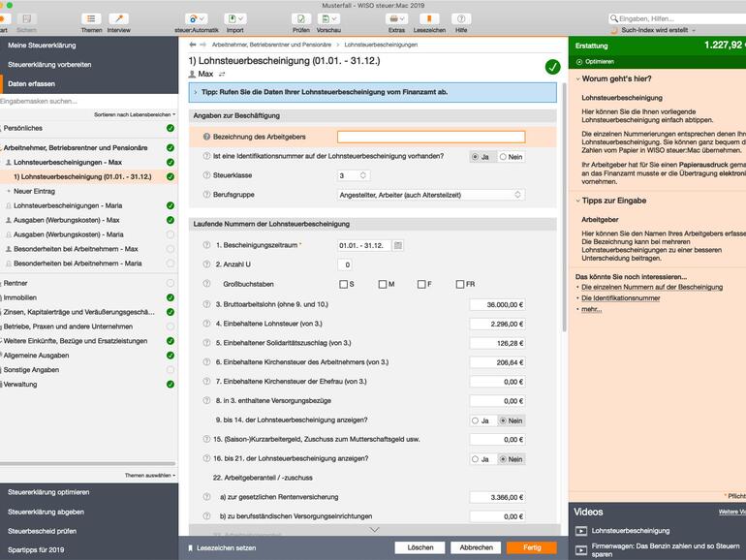Click help icon next to Steuerklasse
Viewport: 746px width, 560px height.
point(206,175)
